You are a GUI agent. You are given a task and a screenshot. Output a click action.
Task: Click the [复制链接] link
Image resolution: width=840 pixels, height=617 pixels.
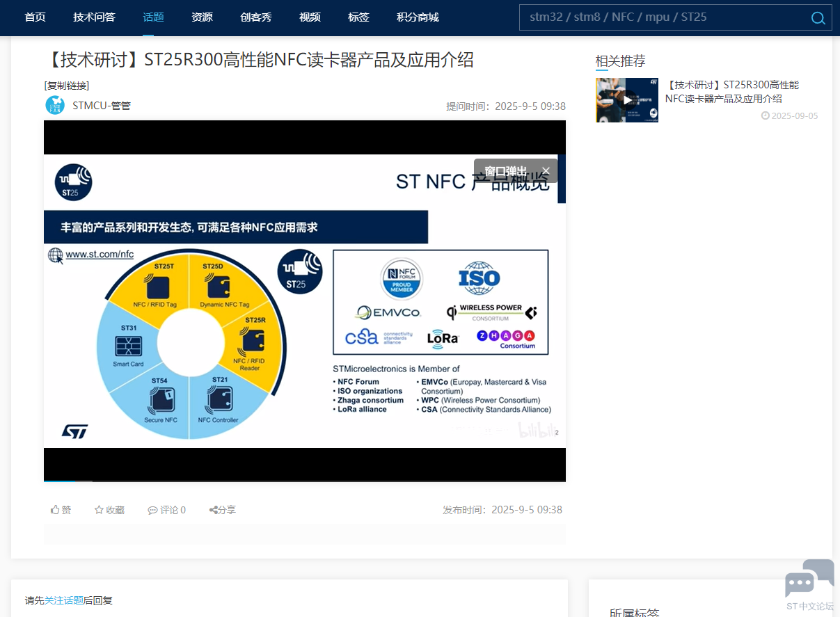tap(67, 86)
